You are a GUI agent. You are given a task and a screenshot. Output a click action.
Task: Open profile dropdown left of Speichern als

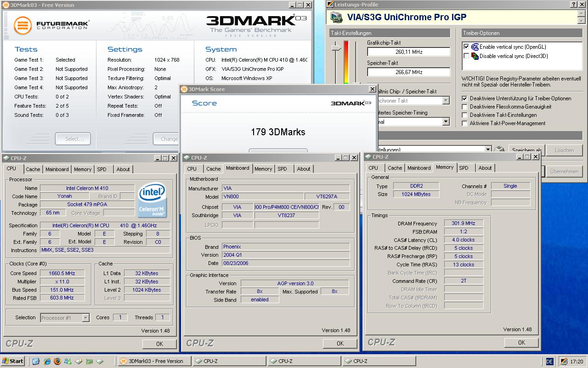[x=488, y=149]
